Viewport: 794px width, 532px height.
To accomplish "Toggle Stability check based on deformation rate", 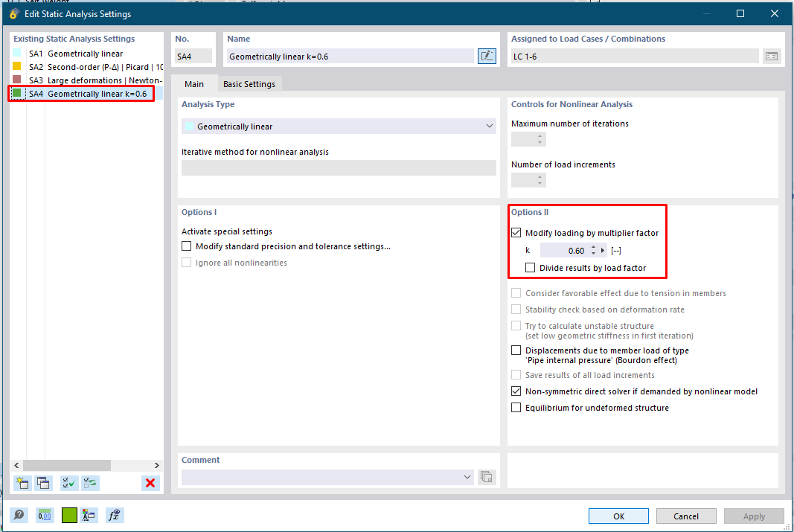I will [x=516, y=310].
